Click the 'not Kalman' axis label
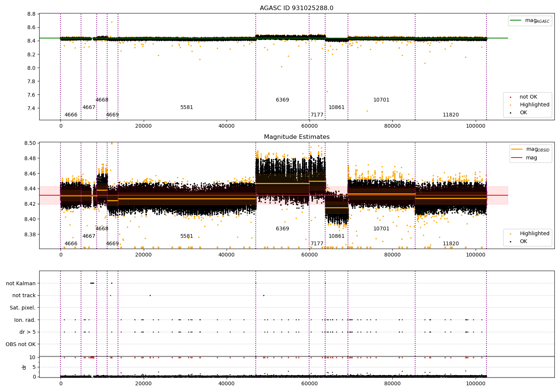Image resolution: width=560 pixels, height=392 pixels. coord(21,284)
